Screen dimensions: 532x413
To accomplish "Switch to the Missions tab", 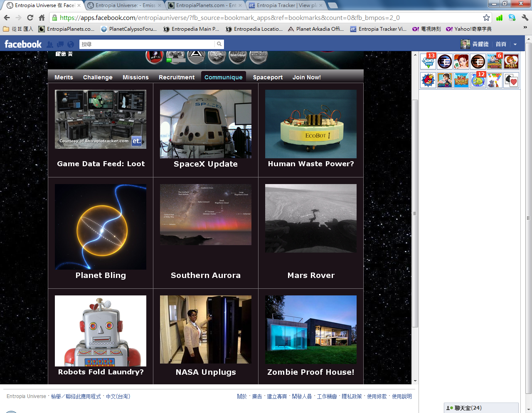I will tap(135, 77).
